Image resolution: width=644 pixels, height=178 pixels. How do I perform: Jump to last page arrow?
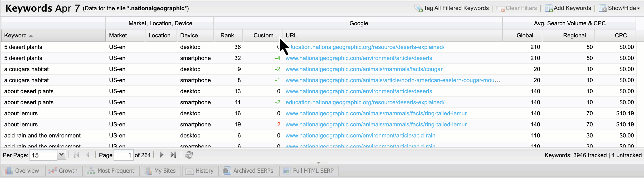coord(173,155)
